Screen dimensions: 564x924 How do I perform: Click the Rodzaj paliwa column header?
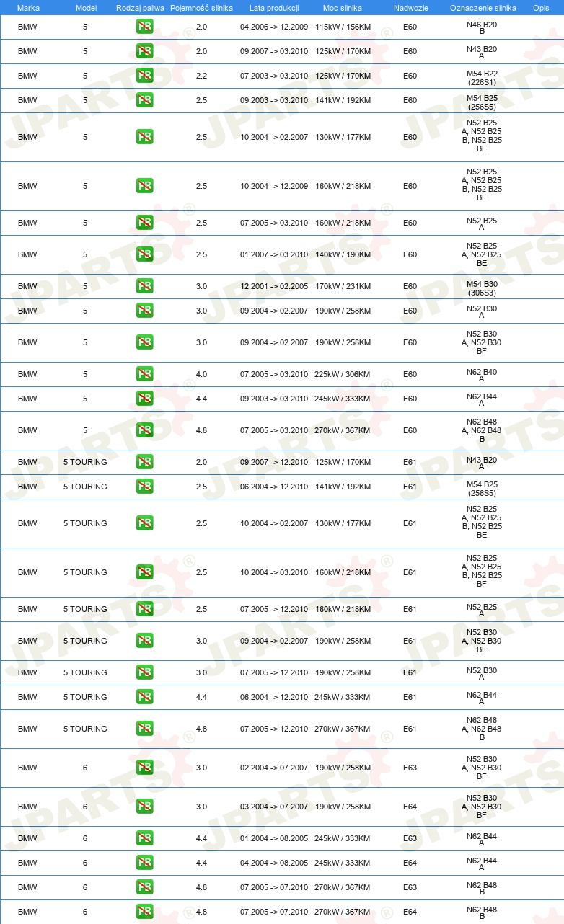click(140, 8)
